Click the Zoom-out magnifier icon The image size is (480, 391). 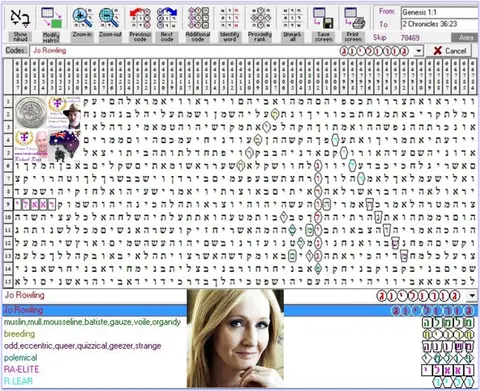109,18
